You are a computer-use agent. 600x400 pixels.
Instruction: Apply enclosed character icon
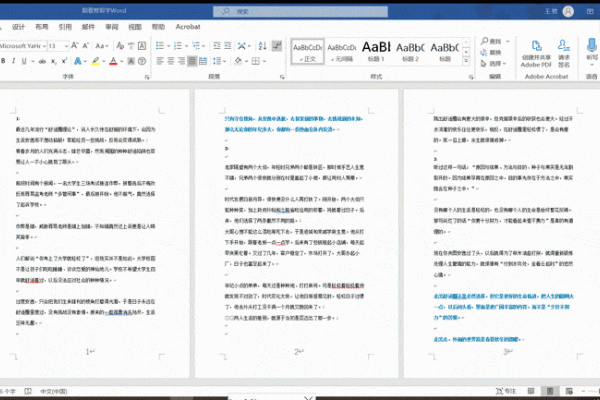(x=142, y=61)
